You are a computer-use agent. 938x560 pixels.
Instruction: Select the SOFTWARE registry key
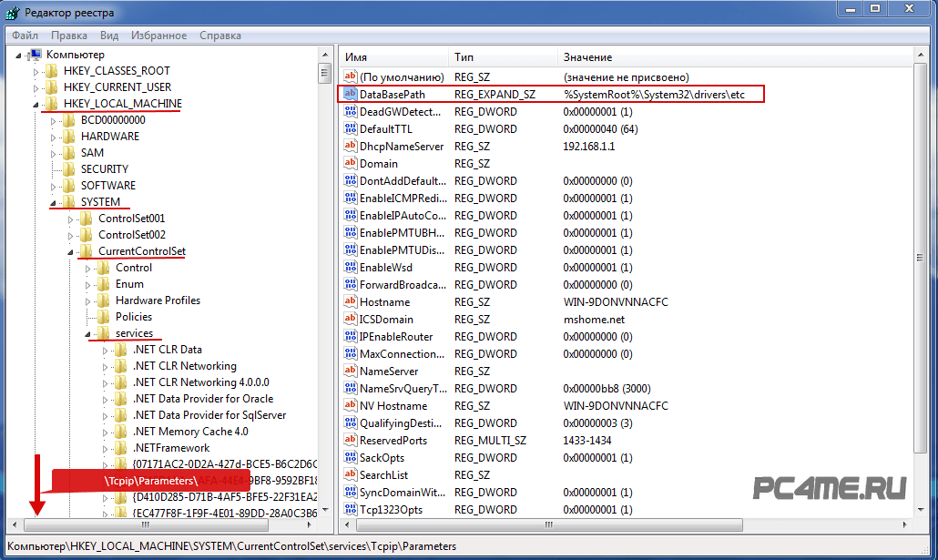pos(107,186)
